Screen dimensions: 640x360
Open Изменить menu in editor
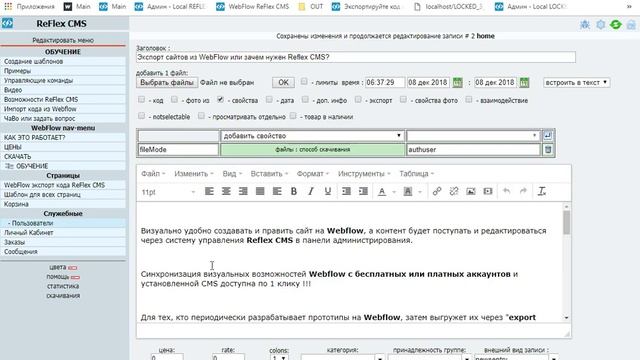coord(194,174)
